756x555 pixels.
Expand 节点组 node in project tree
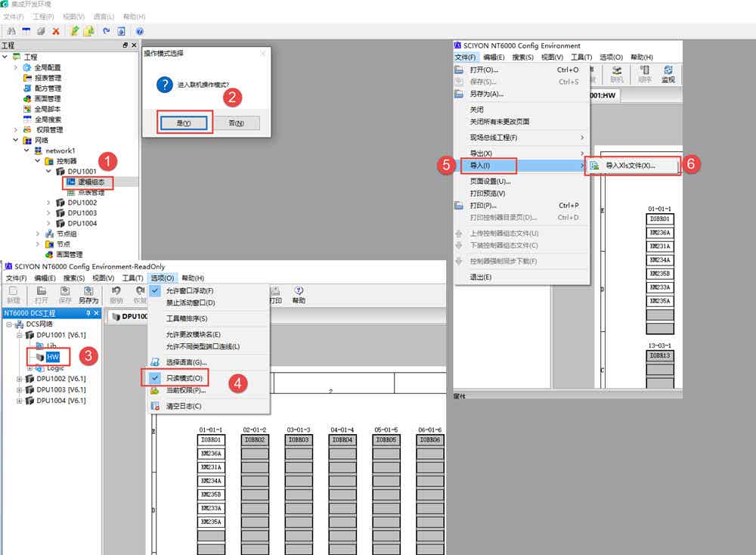[38, 234]
